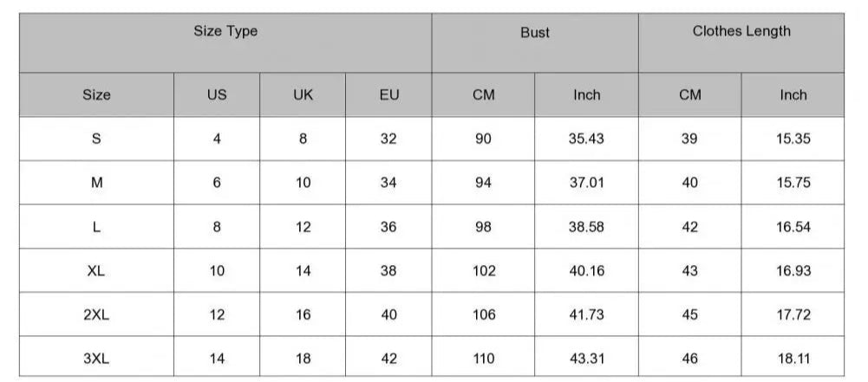The height and width of the screenshot is (382, 868).
Task: Select clothes length 42 CM cell
Action: click(689, 227)
